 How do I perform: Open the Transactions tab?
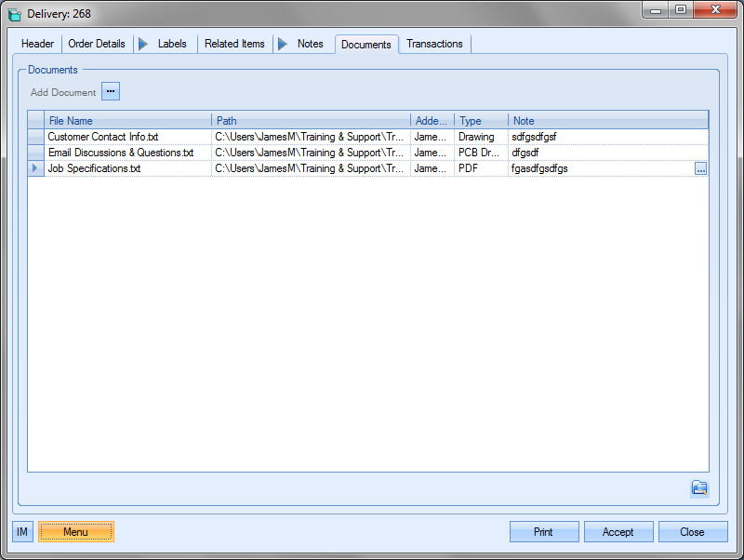[434, 44]
